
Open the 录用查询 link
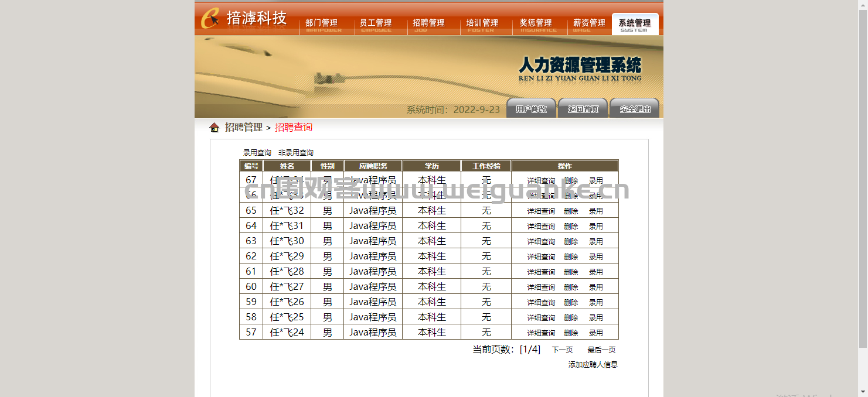coord(257,152)
